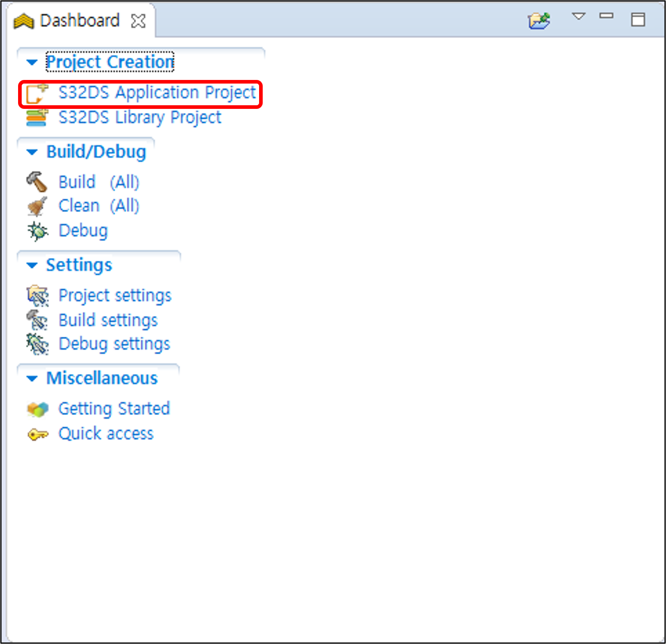Click the Project settings icon
The image size is (666, 644).
pos(37,296)
